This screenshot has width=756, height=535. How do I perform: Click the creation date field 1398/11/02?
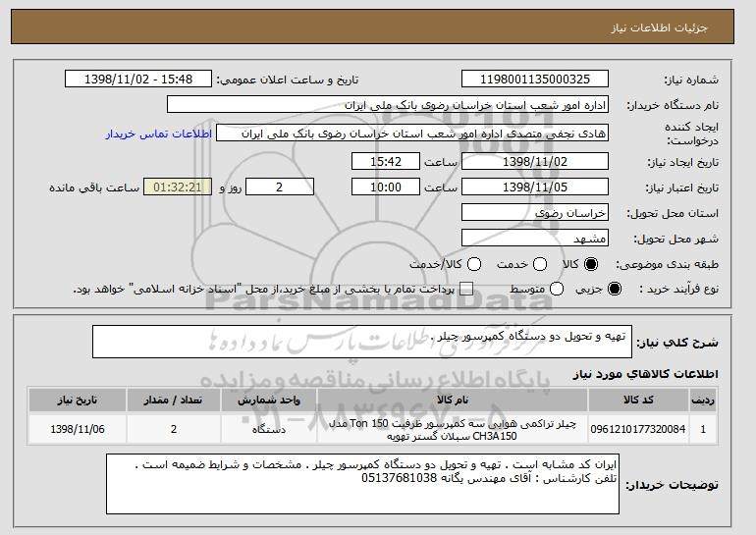535,161
